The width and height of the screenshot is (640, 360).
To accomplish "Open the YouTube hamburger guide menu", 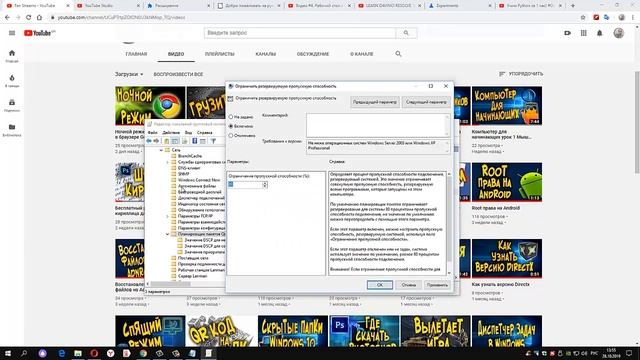I will coord(12,33).
